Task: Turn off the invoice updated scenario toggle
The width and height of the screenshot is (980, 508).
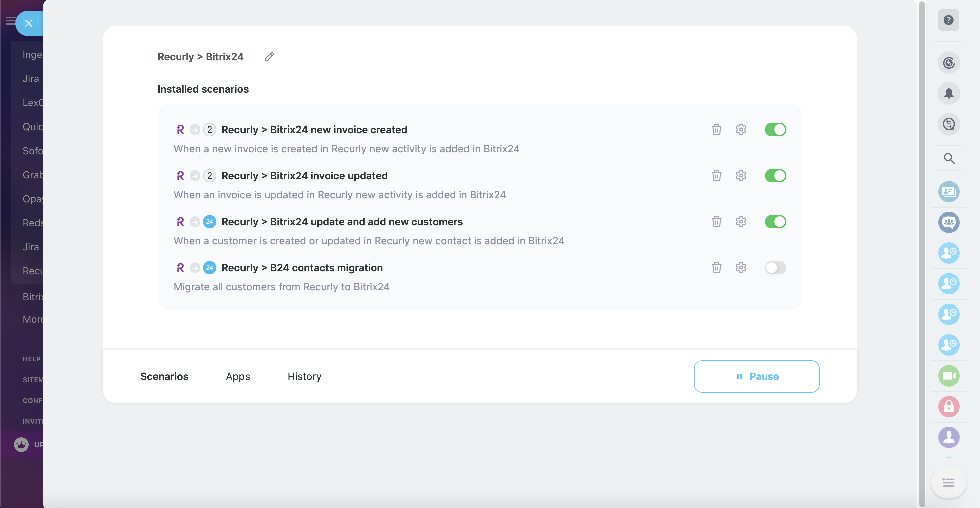Action: (775, 176)
